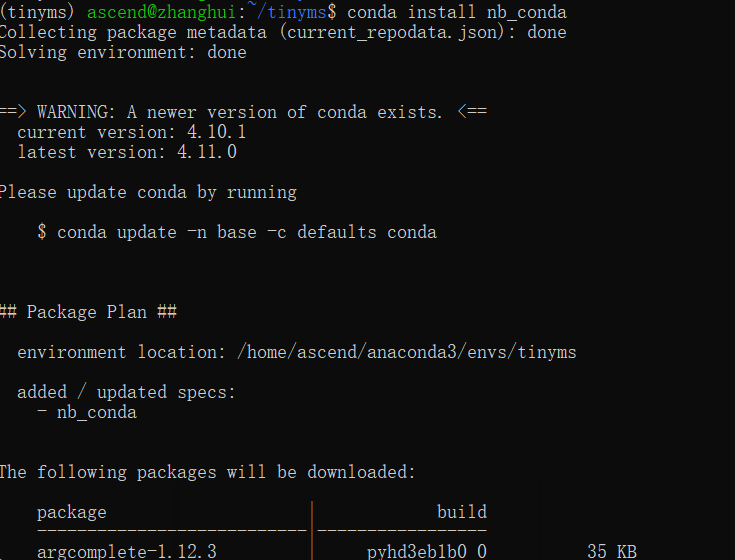Click the latest version 4.11.0 text

tap(127, 152)
